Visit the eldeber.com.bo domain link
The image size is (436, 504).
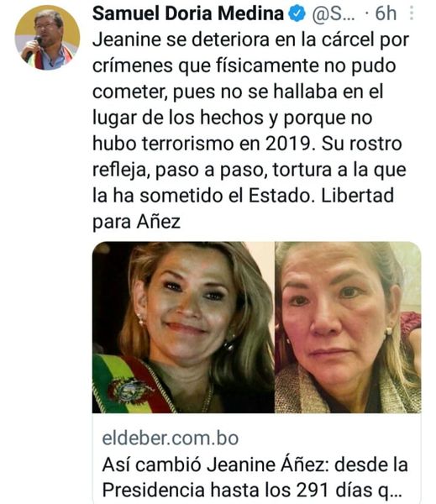point(171,438)
